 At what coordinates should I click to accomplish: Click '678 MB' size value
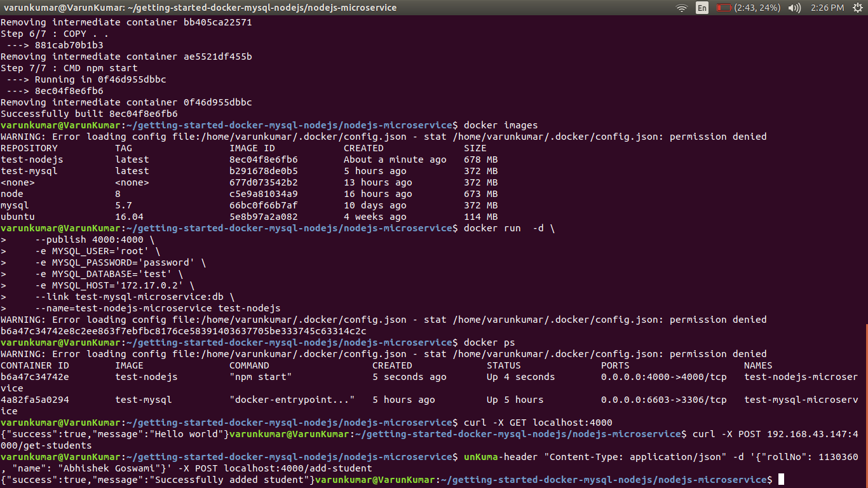coord(481,159)
